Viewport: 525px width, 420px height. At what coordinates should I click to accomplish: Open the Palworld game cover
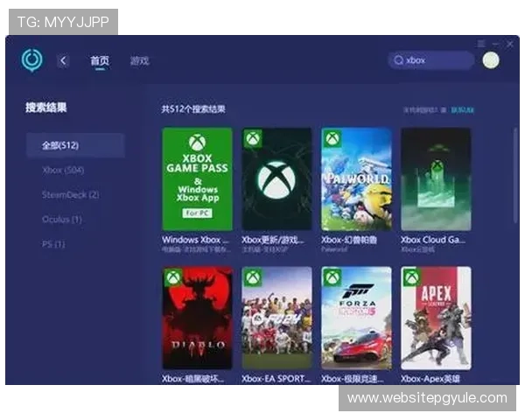pyautogui.click(x=356, y=179)
